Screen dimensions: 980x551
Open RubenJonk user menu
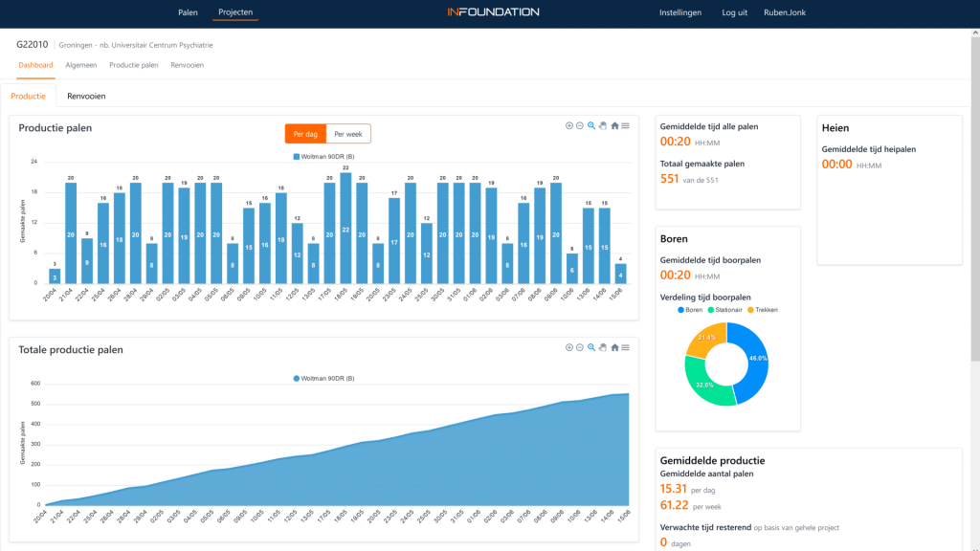click(786, 12)
